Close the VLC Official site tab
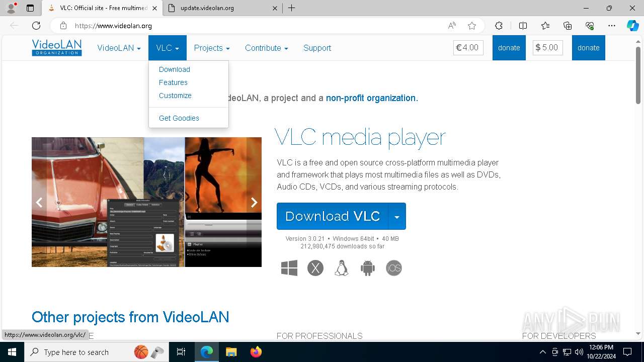 click(154, 8)
